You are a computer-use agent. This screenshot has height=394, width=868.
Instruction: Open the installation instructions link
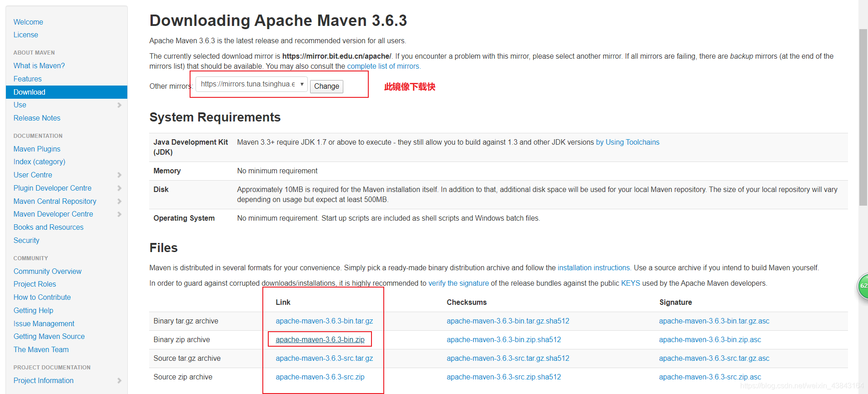pyautogui.click(x=594, y=268)
